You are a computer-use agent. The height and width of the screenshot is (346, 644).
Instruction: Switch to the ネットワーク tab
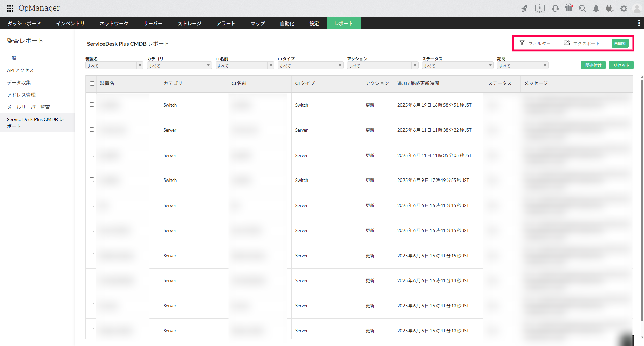[x=114, y=23]
